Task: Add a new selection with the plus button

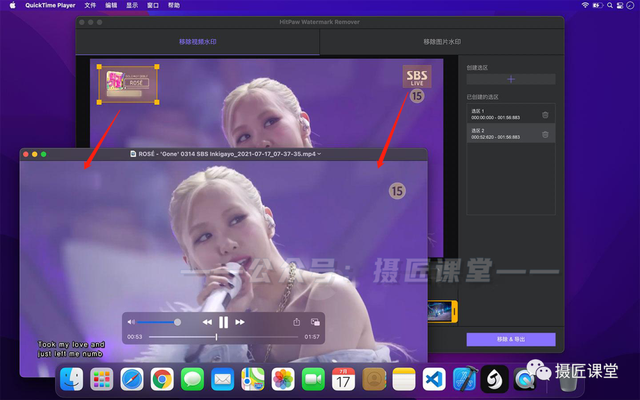Action: pos(511,79)
